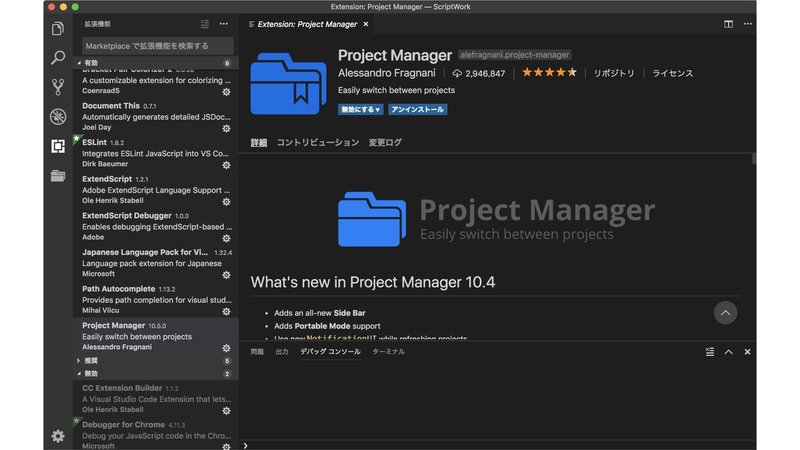
Task: Click the Marketplace extension search field
Action: coord(157,45)
